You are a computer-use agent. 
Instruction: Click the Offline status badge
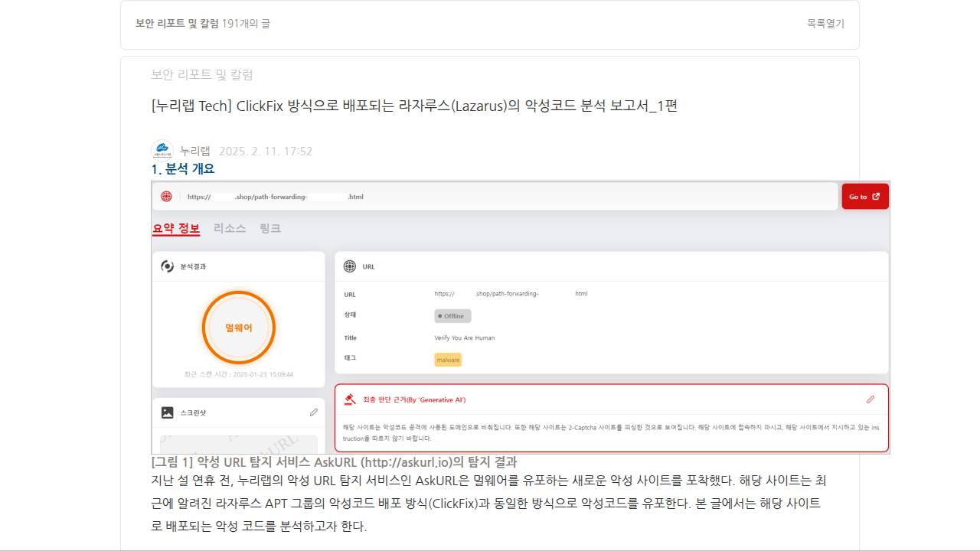[x=452, y=316]
